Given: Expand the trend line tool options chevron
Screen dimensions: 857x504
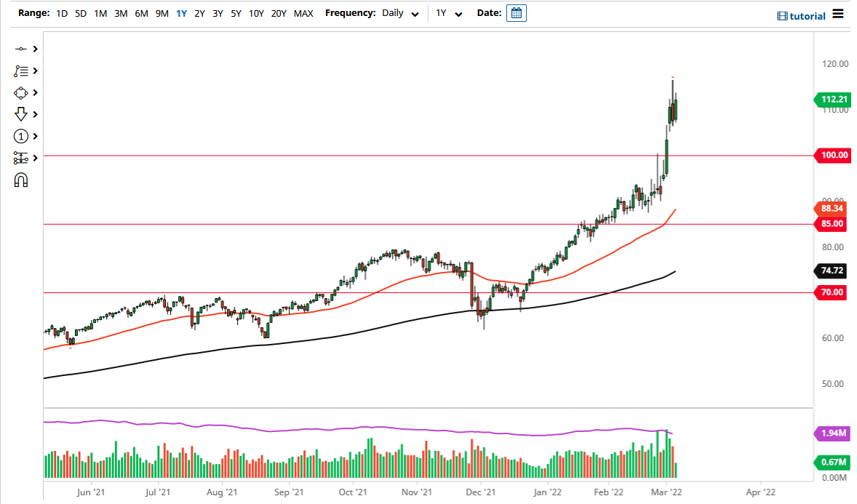Looking at the screenshot, I should click(34, 49).
